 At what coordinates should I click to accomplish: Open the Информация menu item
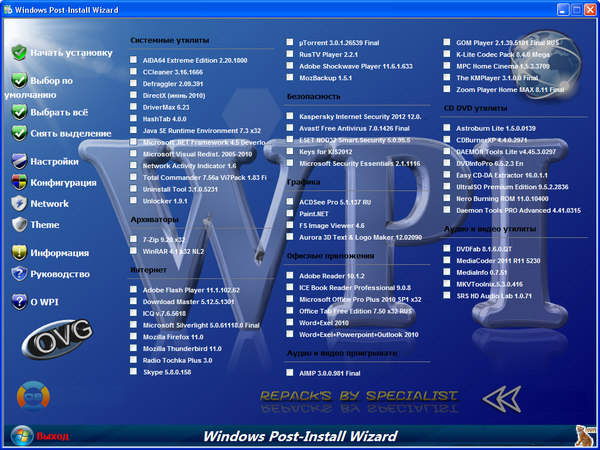click(x=60, y=253)
